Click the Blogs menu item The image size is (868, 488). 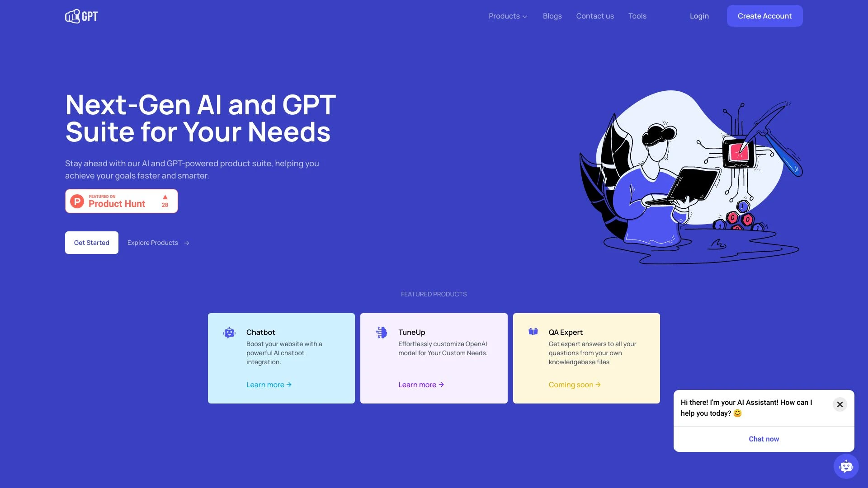click(552, 15)
